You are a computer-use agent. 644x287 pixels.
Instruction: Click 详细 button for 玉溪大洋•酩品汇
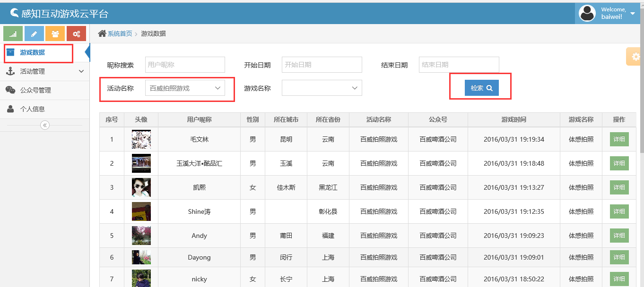pyautogui.click(x=619, y=163)
